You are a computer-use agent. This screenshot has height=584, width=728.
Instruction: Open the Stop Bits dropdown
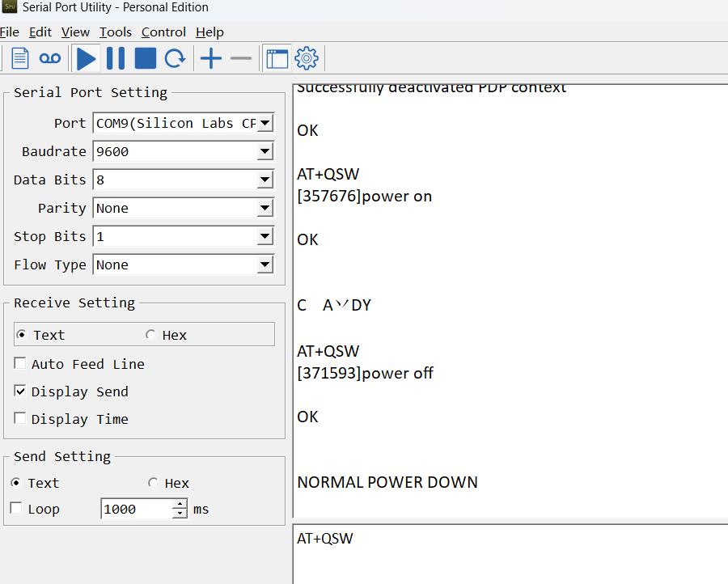point(265,236)
